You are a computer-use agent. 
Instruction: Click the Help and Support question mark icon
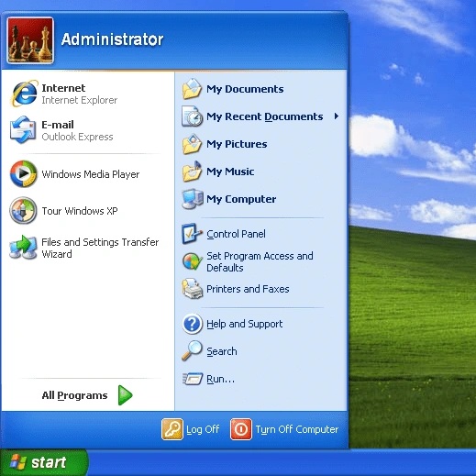(193, 324)
